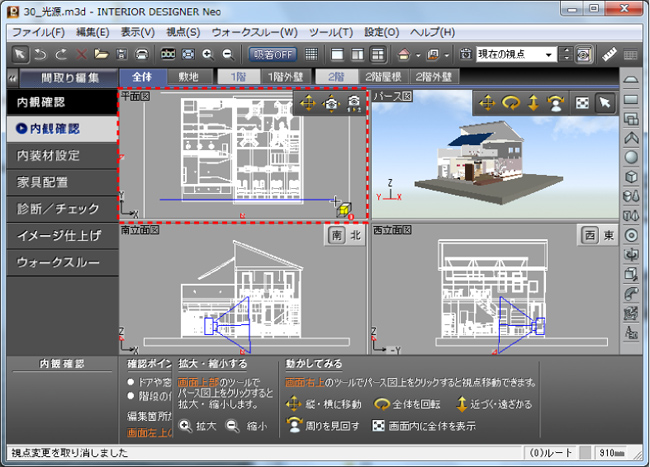
Task: Toggle the 吸着OFF snap button
Action: point(272,53)
